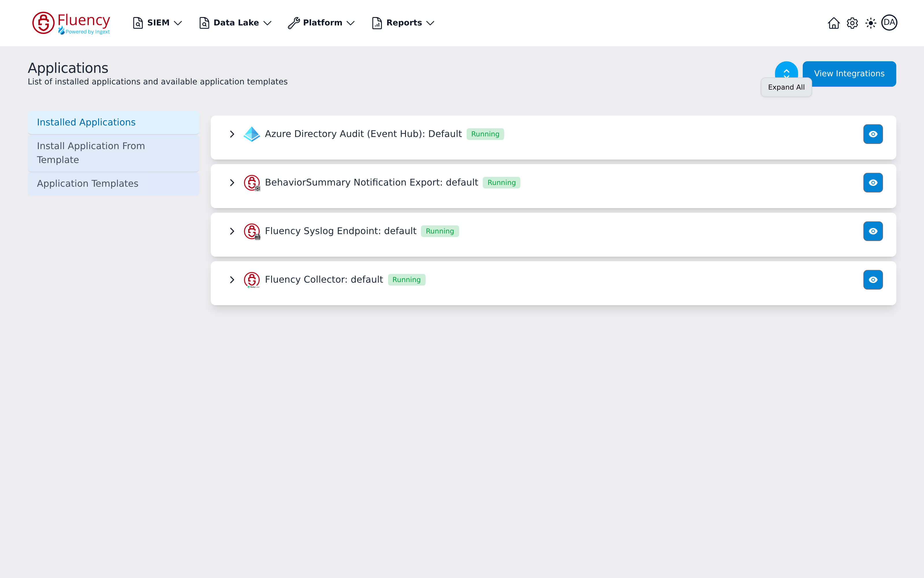Open the Reports dropdown menu
The height and width of the screenshot is (578, 924).
pyautogui.click(x=403, y=23)
